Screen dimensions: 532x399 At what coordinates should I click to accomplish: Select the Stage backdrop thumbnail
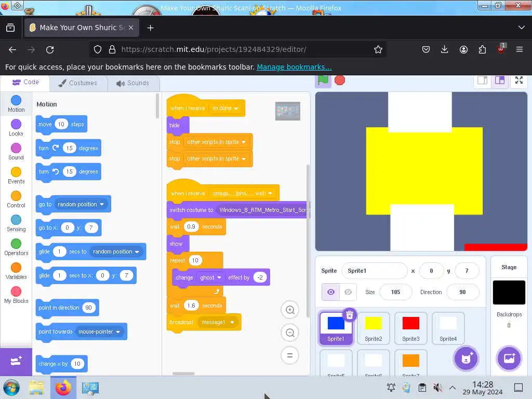[x=509, y=292]
